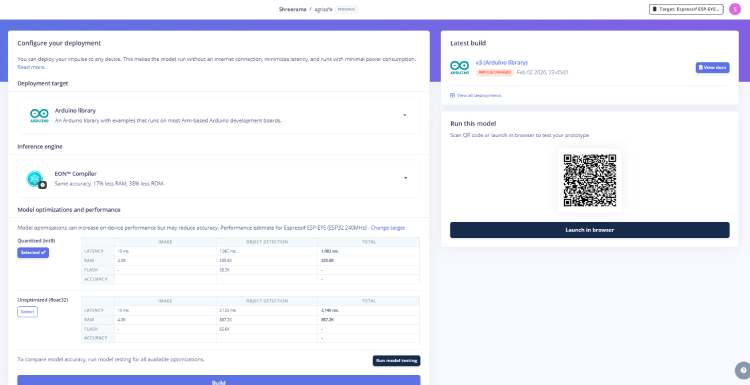
Task: Click the Arduino logo in Deployment target
Action: 39,115
